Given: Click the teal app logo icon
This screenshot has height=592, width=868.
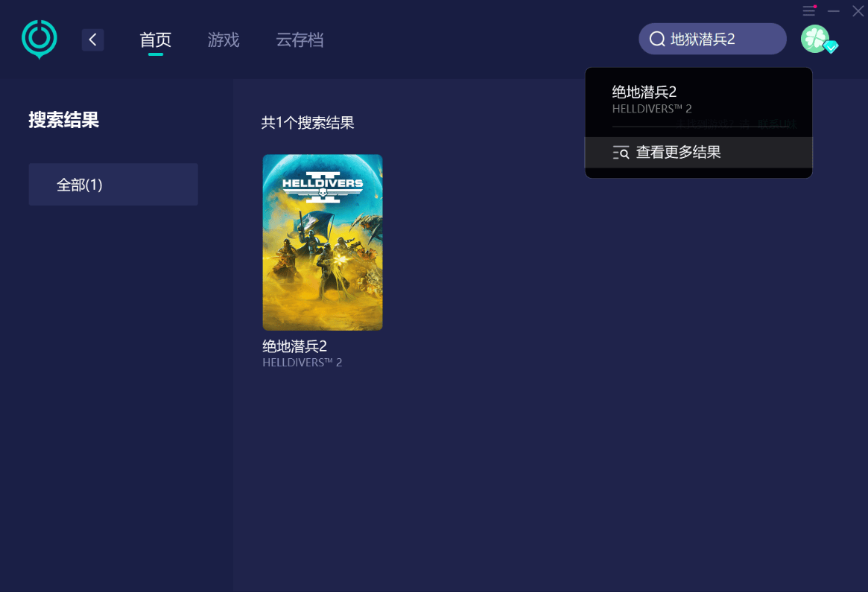Looking at the screenshot, I should [39, 39].
